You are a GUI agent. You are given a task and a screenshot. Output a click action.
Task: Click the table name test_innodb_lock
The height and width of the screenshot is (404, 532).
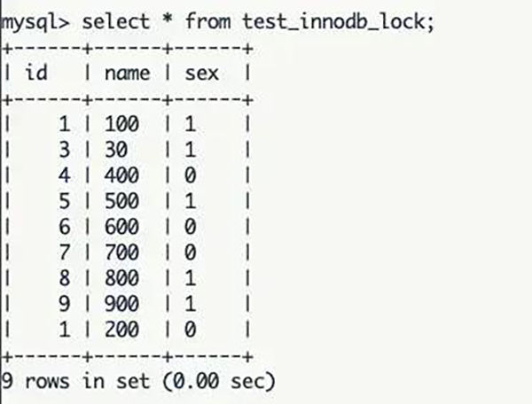pyautogui.click(x=335, y=21)
